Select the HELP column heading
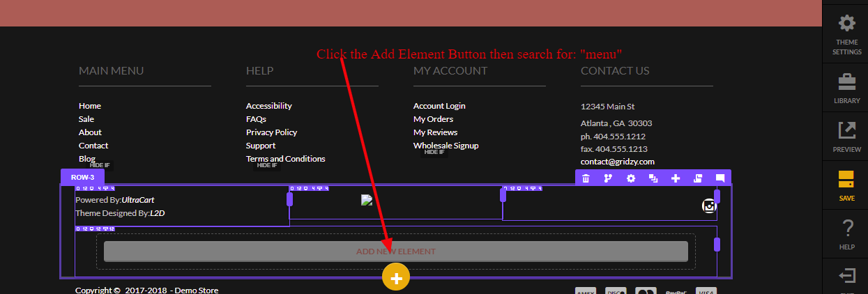 point(260,70)
